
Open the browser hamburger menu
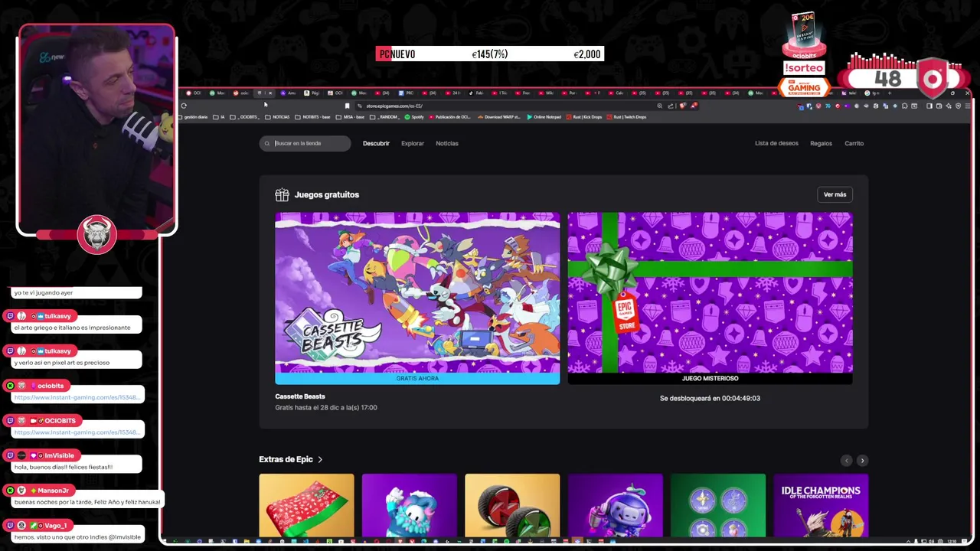click(968, 106)
